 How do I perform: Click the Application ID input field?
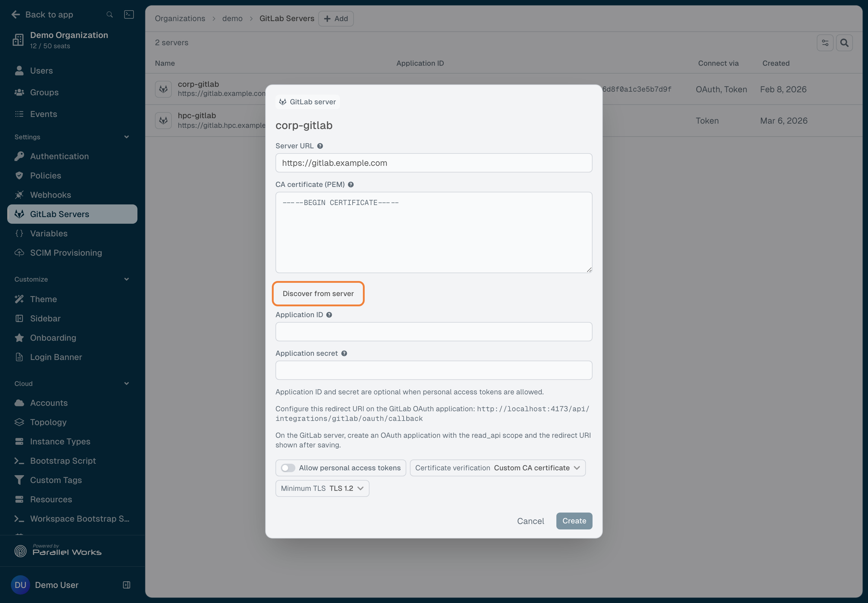434,332
